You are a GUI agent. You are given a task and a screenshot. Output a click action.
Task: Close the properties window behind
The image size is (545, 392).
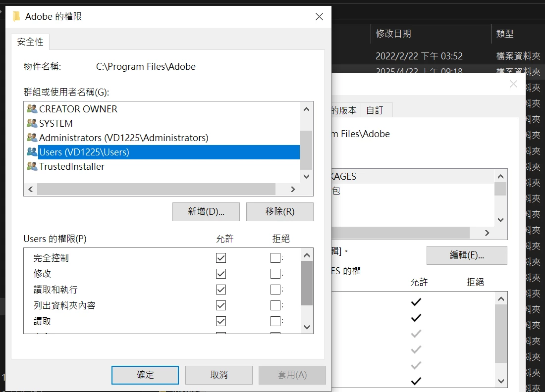pos(513,84)
